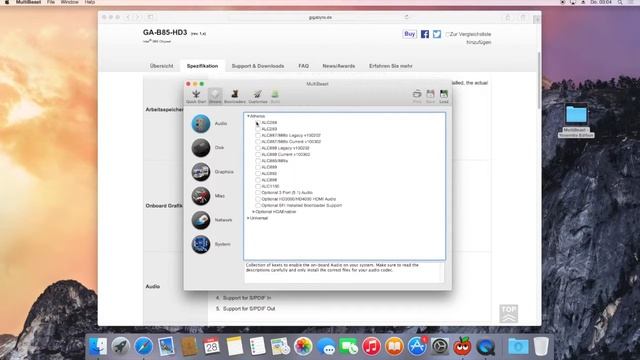Select the Graphics driver category
This screenshot has height=360, width=640.
[201, 172]
